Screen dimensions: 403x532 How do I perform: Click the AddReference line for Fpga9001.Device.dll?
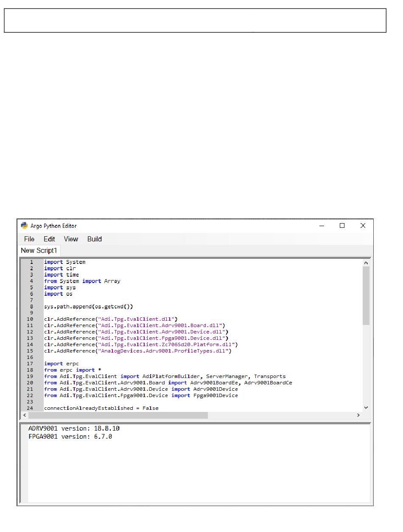pyautogui.click(x=136, y=338)
